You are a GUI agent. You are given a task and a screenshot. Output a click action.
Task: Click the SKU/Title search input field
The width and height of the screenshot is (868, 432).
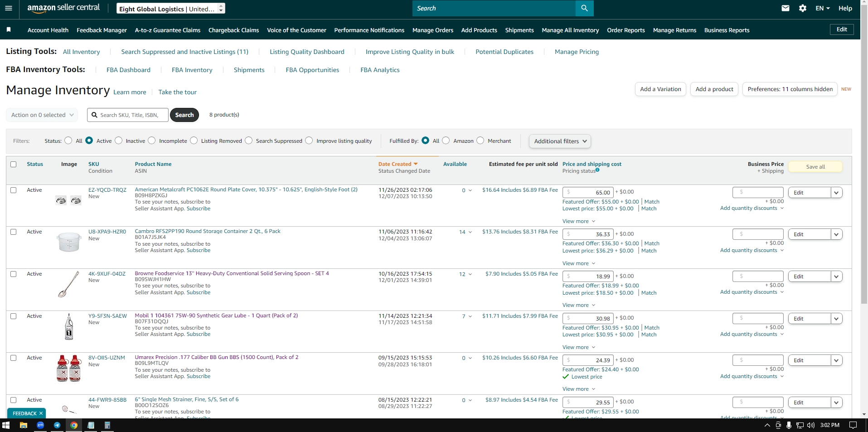tap(128, 115)
